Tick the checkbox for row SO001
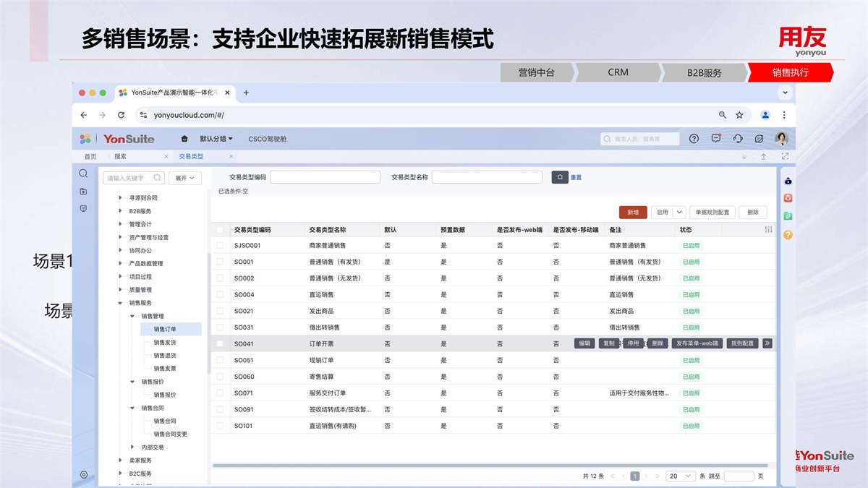Image resolution: width=868 pixels, height=488 pixels. [x=220, y=262]
